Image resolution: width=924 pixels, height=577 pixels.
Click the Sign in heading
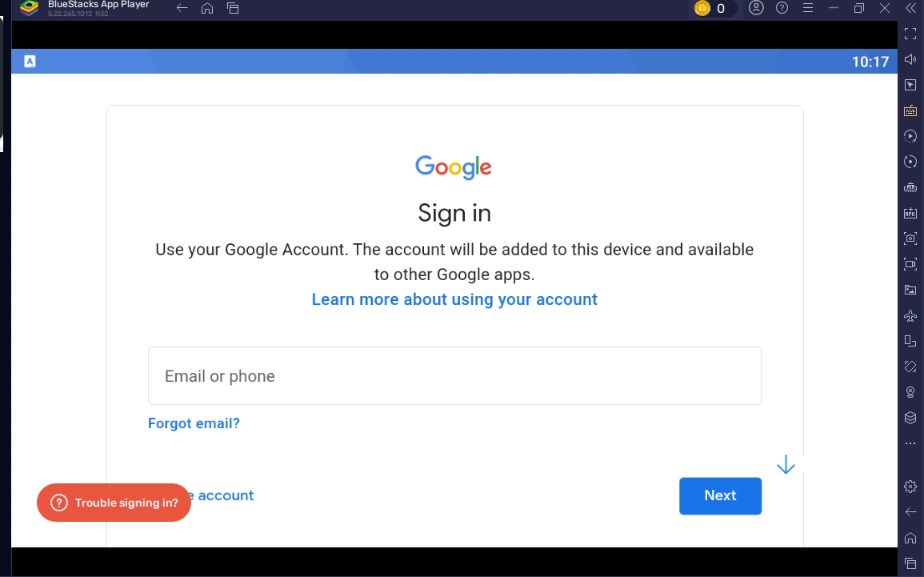click(454, 213)
